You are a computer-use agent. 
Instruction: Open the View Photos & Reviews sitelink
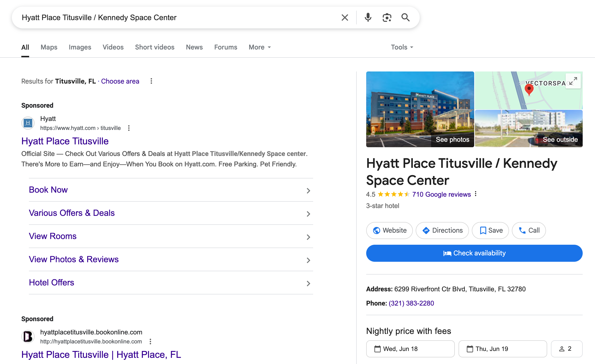[74, 259]
